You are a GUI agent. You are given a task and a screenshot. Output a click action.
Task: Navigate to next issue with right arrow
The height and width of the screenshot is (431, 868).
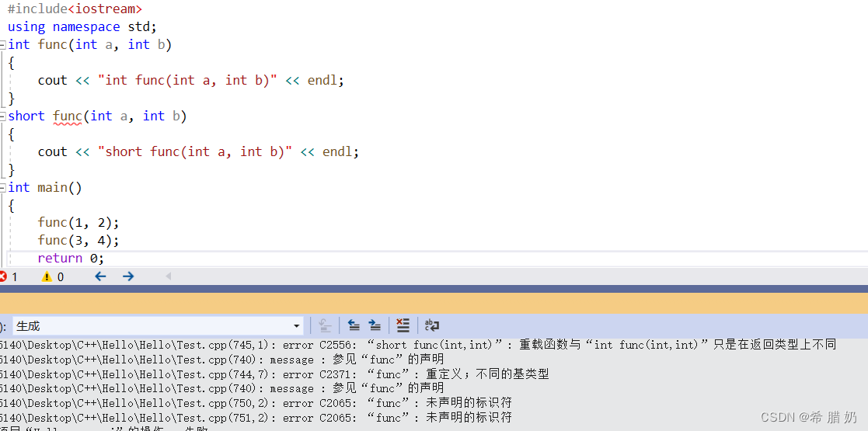click(x=128, y=276)
